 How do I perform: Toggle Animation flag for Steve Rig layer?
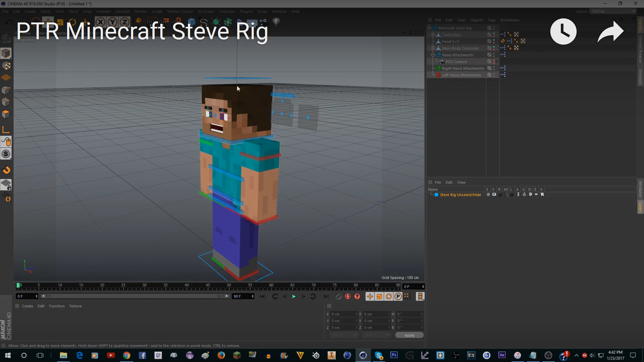pos(518,194)
